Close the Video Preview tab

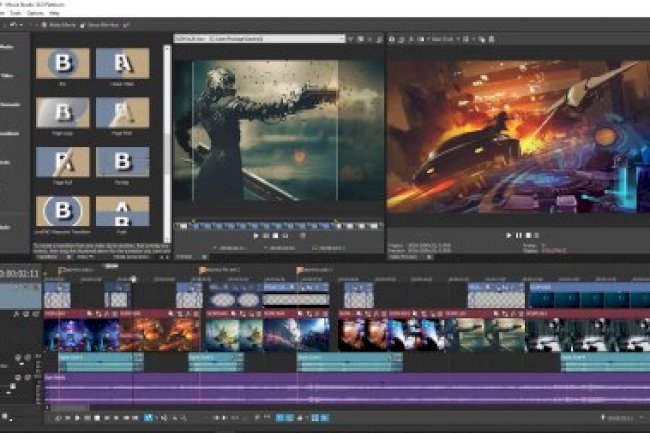point(429,257)
